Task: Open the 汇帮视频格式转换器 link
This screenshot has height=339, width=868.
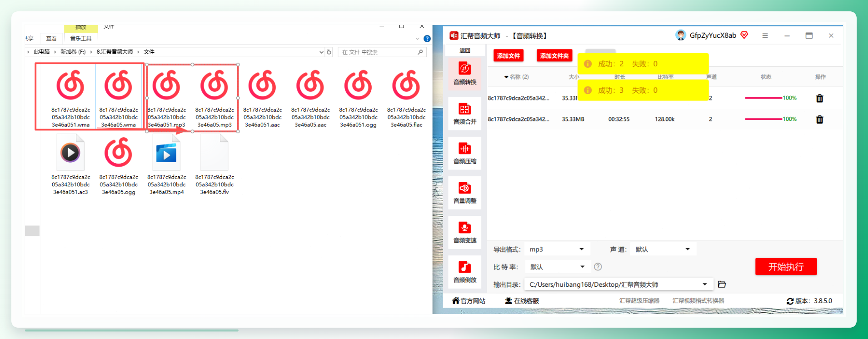Action: pyautogui.click(x=698, y=301)
